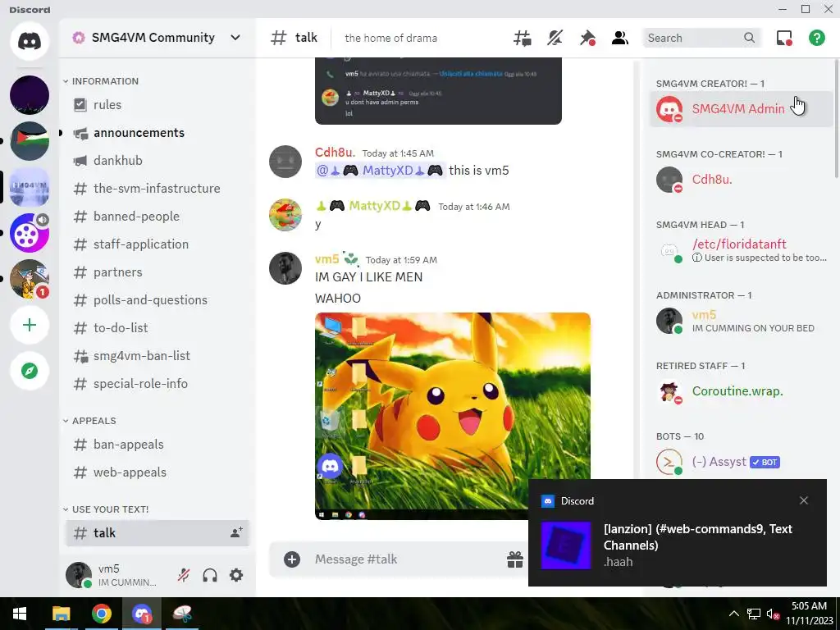Image resolution: width=840 pixels, height=630 pixels.
Task: Show hidden tray icons chevron
Action: point(734,614)
